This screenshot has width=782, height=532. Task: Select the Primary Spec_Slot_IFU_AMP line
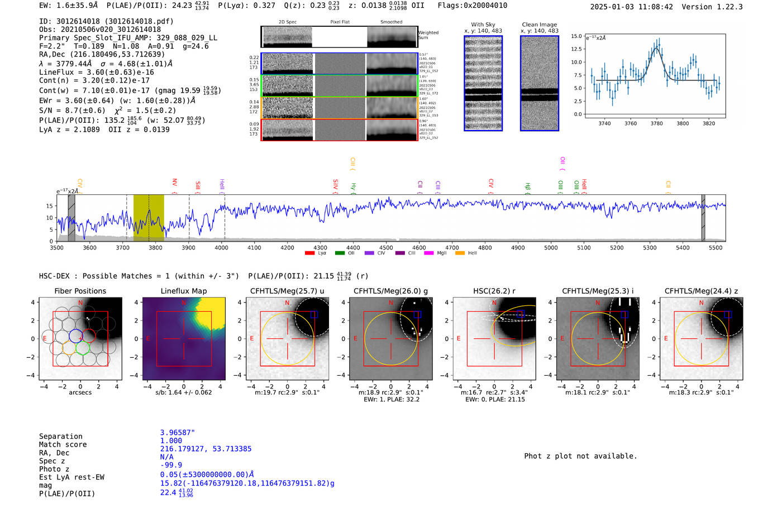128,38
